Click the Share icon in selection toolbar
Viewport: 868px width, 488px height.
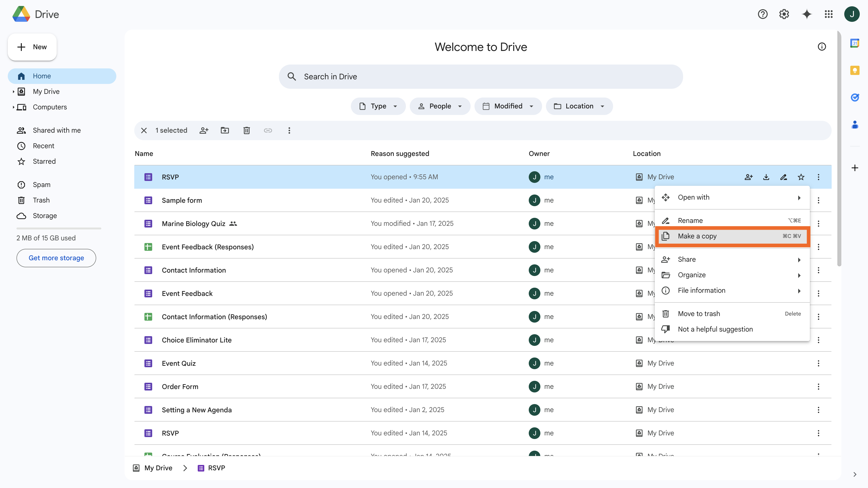point(204,130)
